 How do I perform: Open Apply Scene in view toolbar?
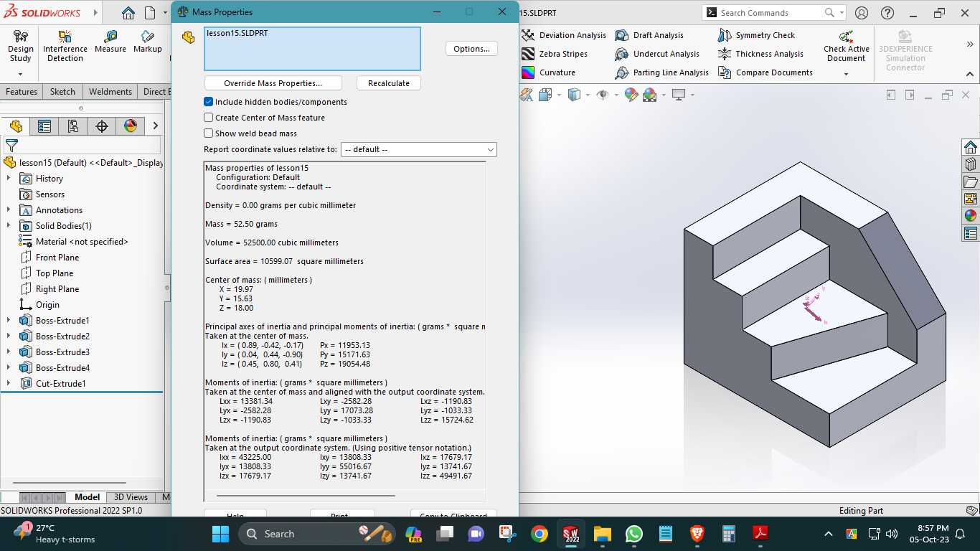click(650, 95)
